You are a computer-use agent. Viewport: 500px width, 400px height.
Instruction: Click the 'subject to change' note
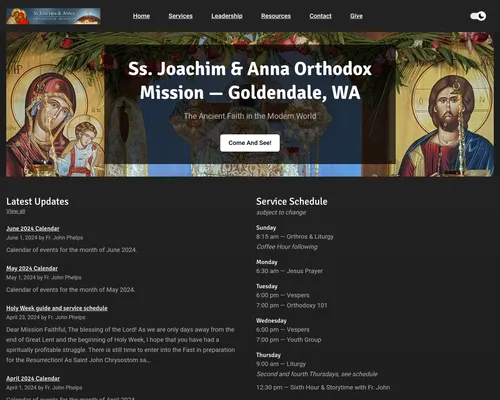(x=281, y=213)
